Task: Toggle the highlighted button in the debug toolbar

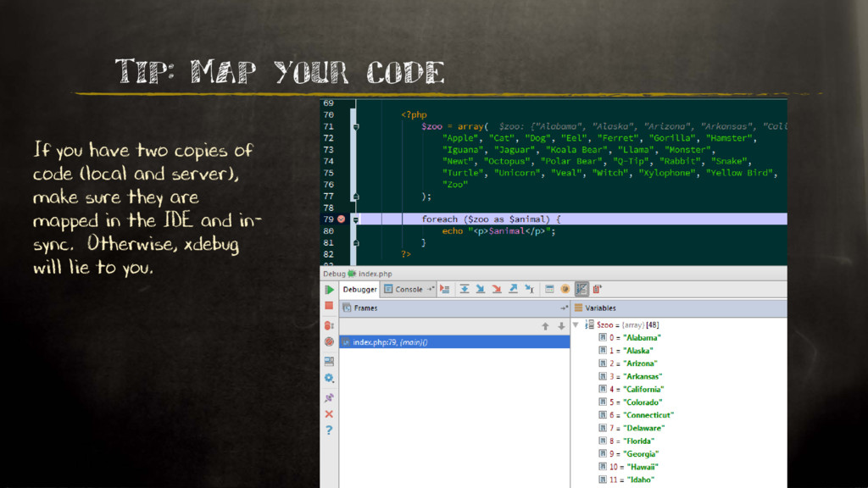Action: point(581,289)
